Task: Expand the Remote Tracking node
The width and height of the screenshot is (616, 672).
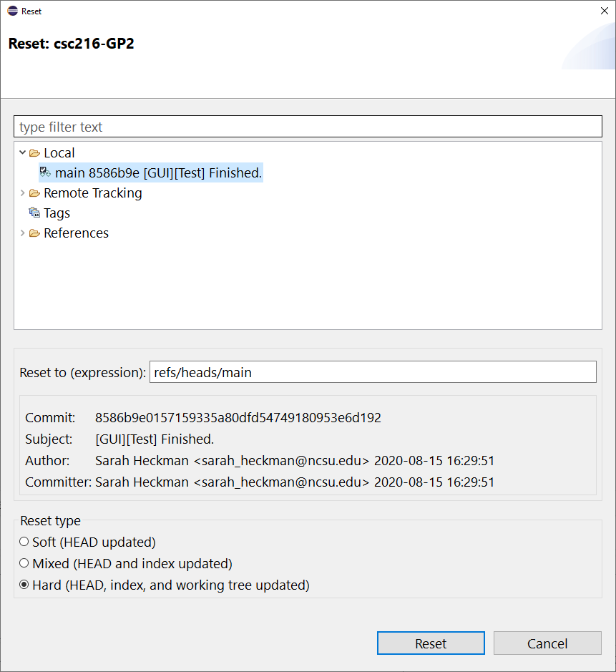Action: (x=22, y=193)
